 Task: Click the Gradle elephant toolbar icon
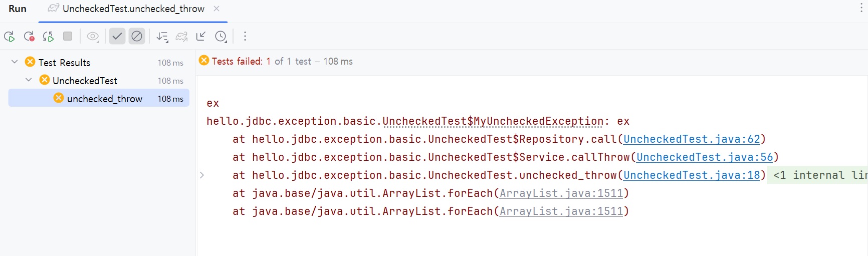[x=181, y=37]
